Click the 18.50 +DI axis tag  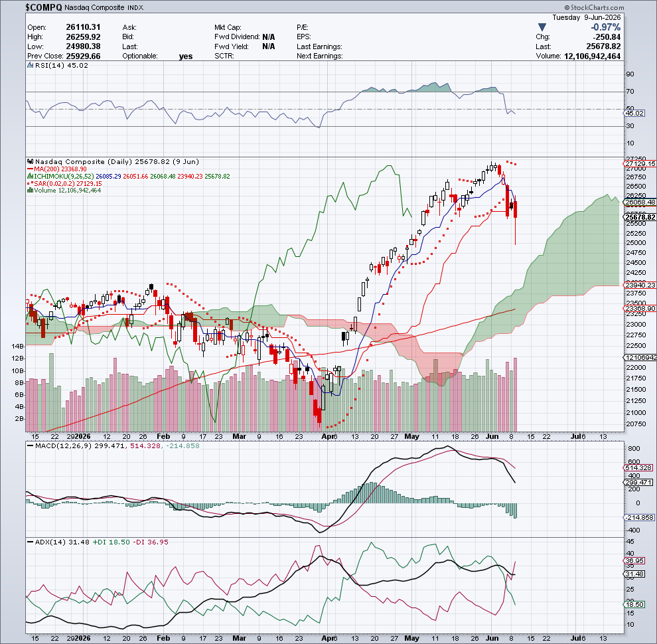tap(635, 605)
